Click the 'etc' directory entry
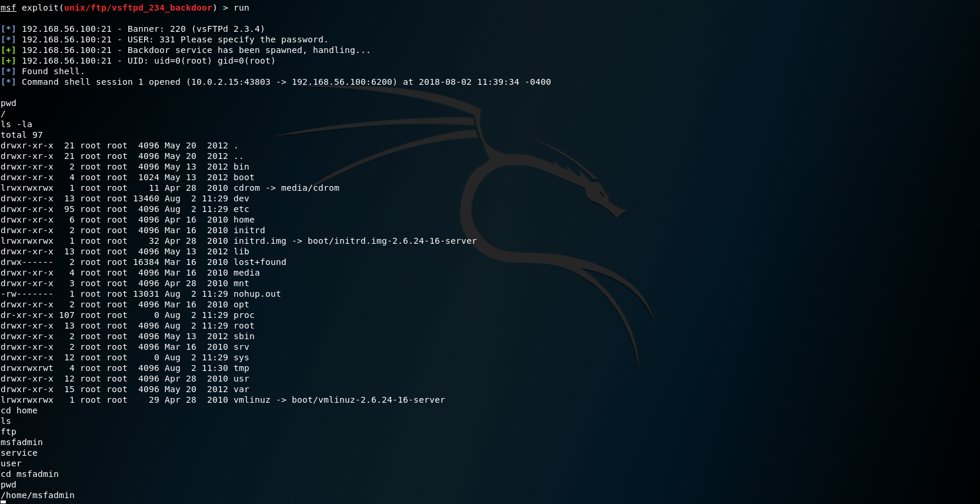The height and width of the screenshot is (504, 980). (241, 209)
